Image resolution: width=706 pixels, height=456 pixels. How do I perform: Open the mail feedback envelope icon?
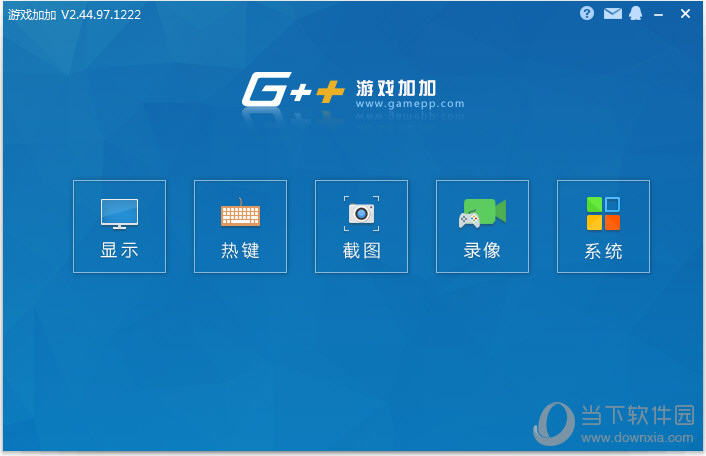(x=613, y=14)
